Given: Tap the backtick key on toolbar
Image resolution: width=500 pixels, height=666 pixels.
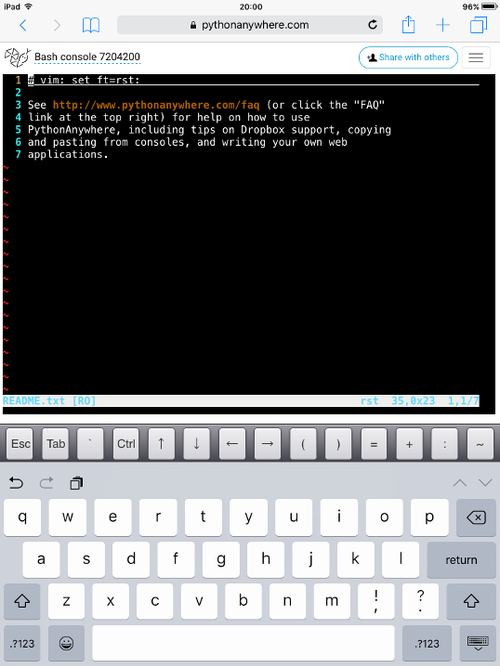Looking at the screenshot, I should coord(90,444).
